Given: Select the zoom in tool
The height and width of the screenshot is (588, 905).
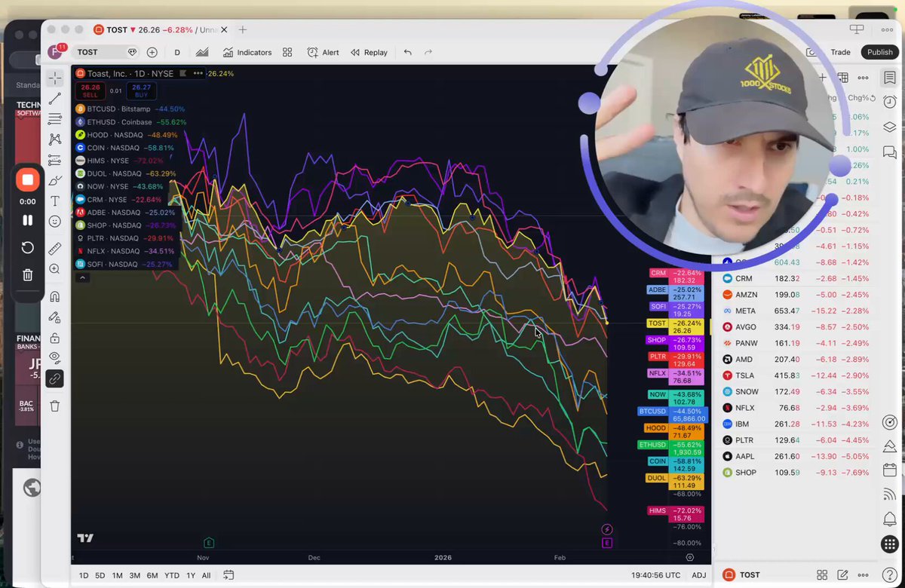Looking at the screenshot, I should [55, 269].
